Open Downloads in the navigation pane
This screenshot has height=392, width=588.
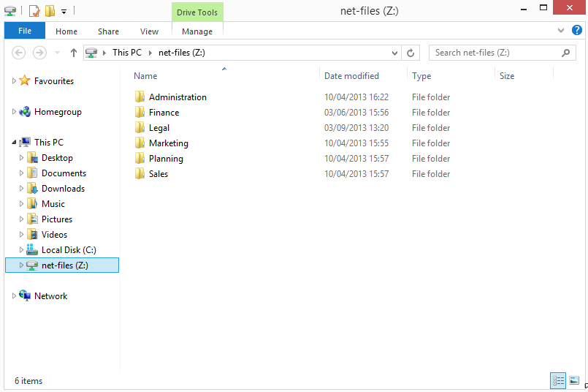[63, 189]
